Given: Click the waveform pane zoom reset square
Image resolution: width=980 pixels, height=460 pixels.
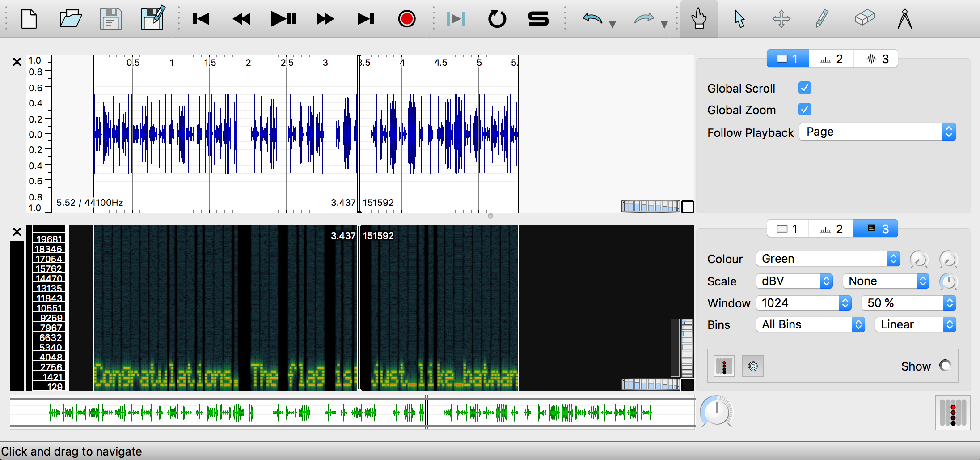Looking at the screenshot, I should tap(688, 207).
